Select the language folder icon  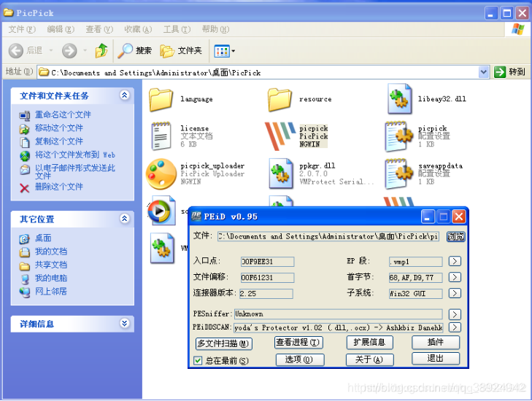(x=161, y=100)
